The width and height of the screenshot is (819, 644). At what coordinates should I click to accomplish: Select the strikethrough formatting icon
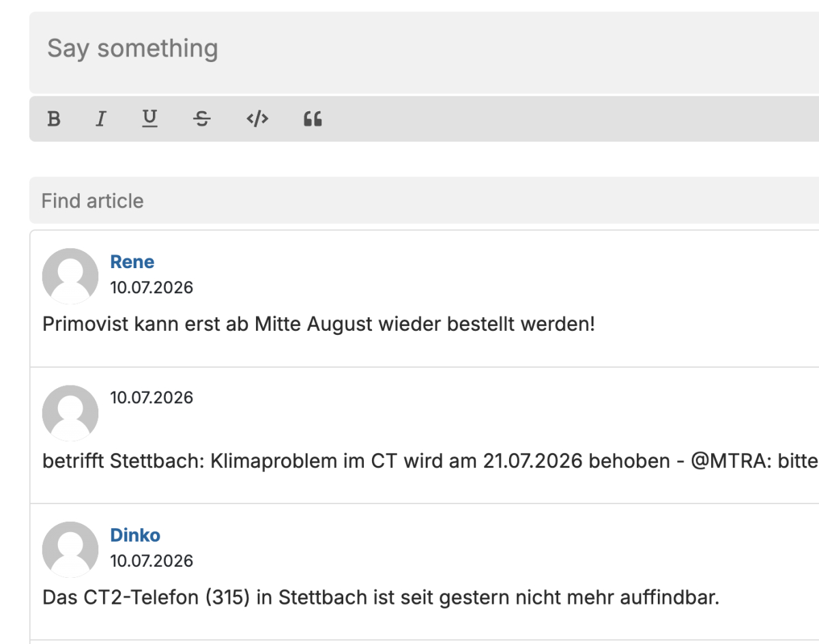[x=201, y=119]
